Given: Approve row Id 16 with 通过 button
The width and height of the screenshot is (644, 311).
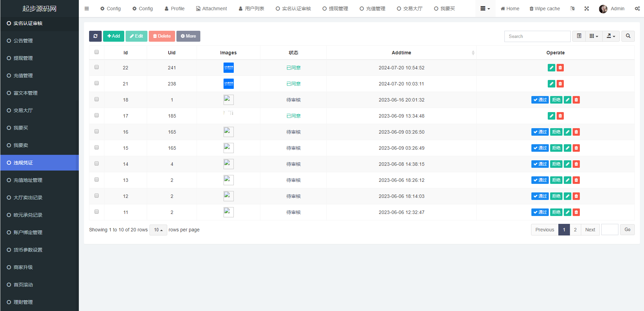Looking at the screenshot, I should 540,132.
